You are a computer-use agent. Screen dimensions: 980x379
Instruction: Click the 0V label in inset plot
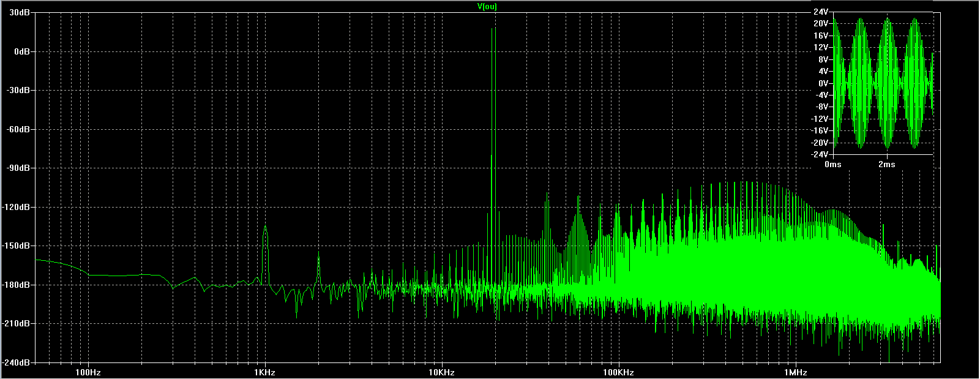point(823,83)
